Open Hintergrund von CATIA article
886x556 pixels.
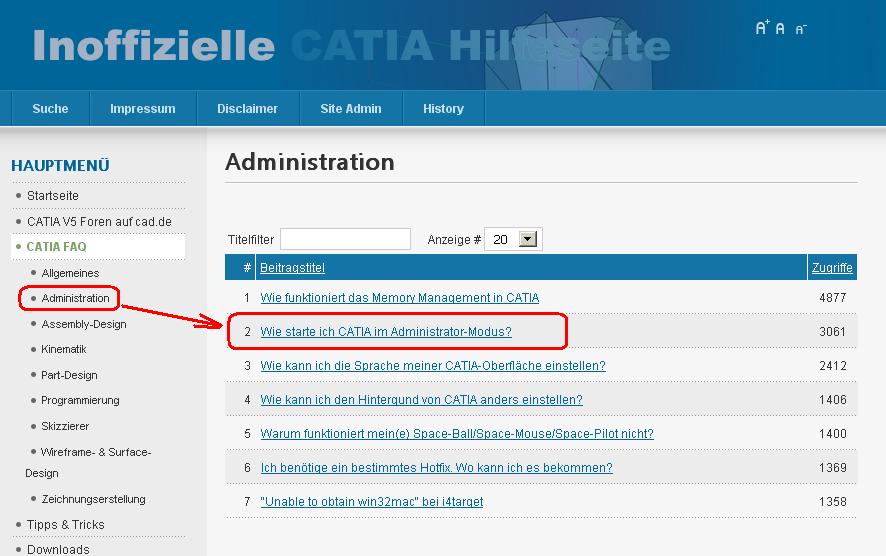[422, 399]
